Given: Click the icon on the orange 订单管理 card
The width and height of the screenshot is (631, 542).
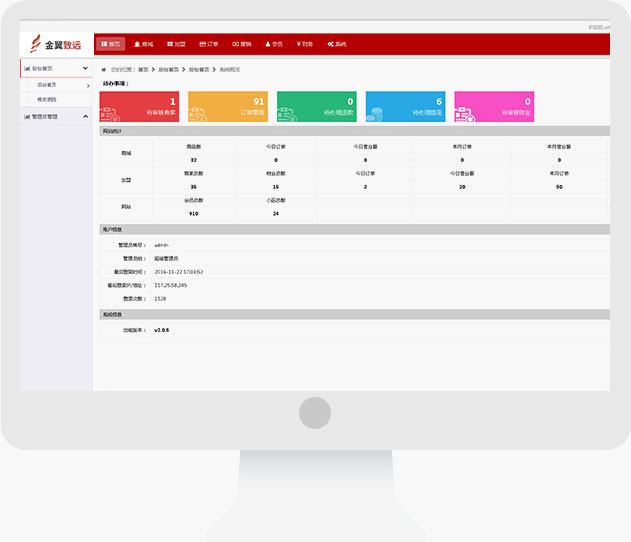Looking at the screenshot, I should [x=199, y=113].
